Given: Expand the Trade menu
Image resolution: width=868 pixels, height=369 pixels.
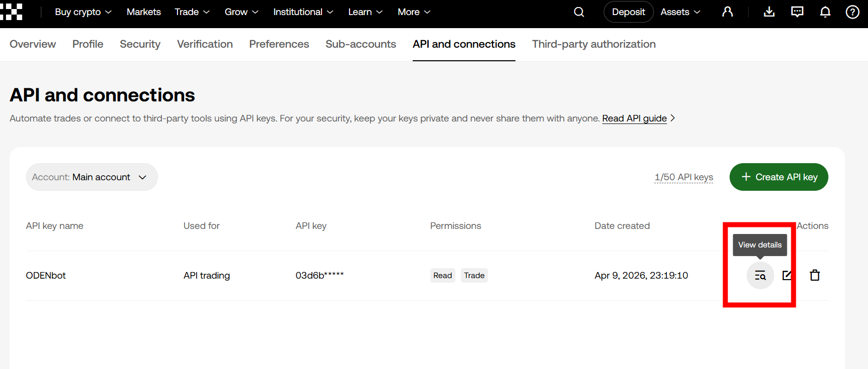Looking at the screenshot, I should (192, 12).
